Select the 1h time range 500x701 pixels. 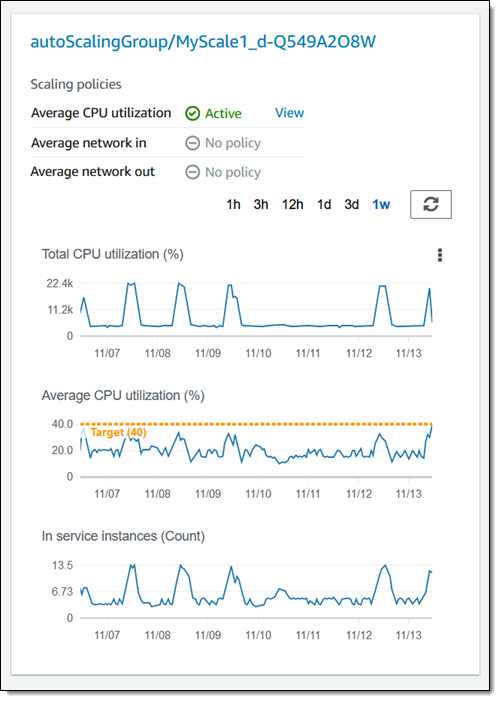(233, 204)
